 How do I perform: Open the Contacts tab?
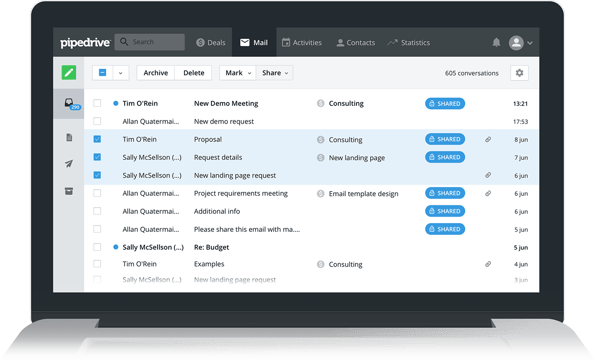coord(356,42)
